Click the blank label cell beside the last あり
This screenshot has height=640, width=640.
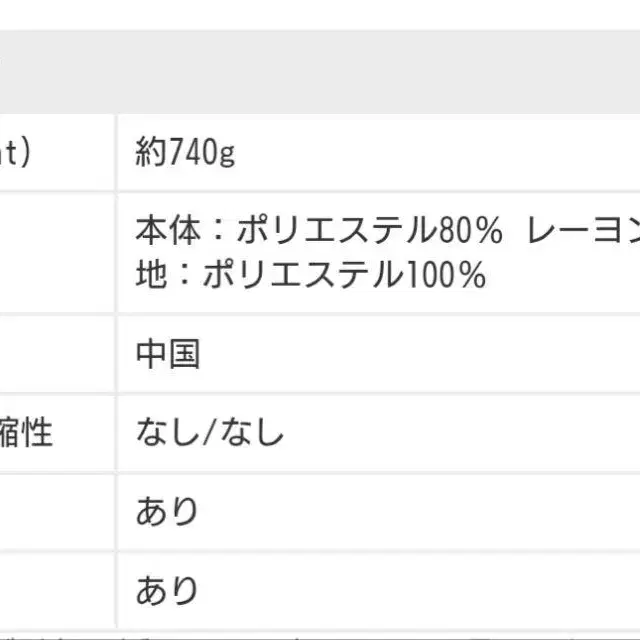point(56,590)
